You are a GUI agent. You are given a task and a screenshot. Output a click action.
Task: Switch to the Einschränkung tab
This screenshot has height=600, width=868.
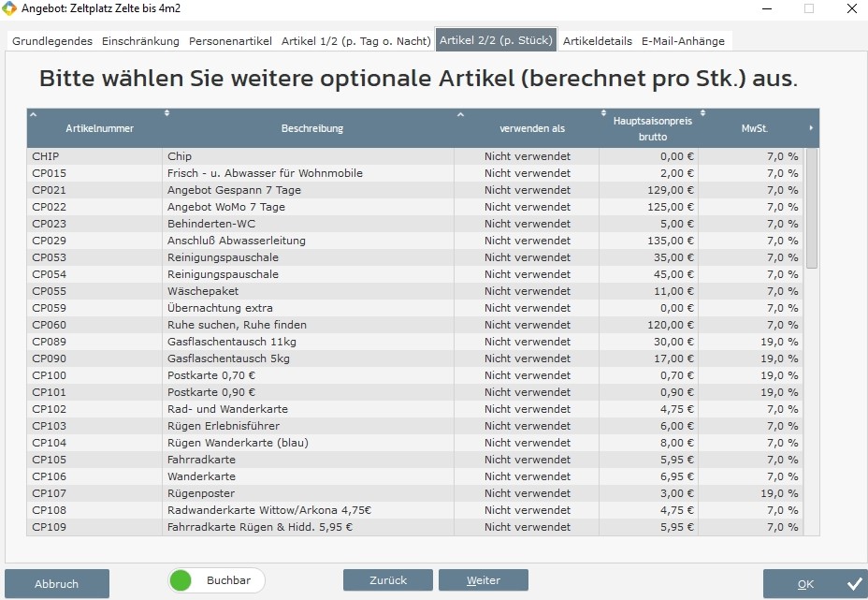[x=140, y=41]
